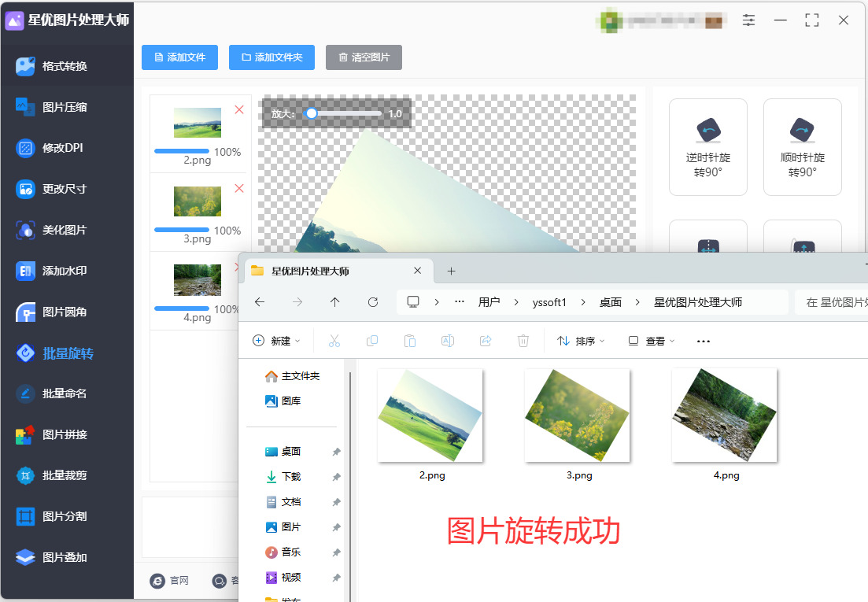868x602 pixels.
Task: Expand breadcrumb chevron after yssoft1
Action: click(x=583, y=302)
